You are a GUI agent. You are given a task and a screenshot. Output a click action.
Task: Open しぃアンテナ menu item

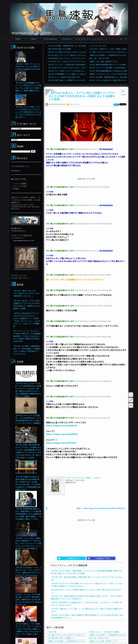click(x=99, y=39)
